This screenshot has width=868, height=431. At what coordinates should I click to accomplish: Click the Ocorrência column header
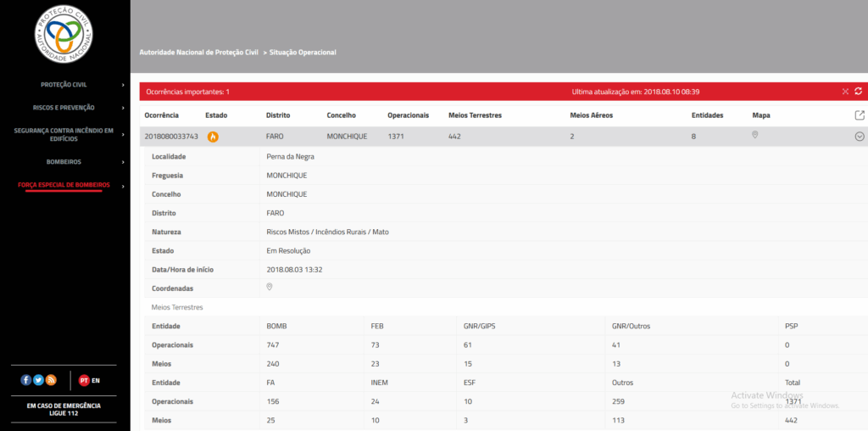[x=162, y=115]
